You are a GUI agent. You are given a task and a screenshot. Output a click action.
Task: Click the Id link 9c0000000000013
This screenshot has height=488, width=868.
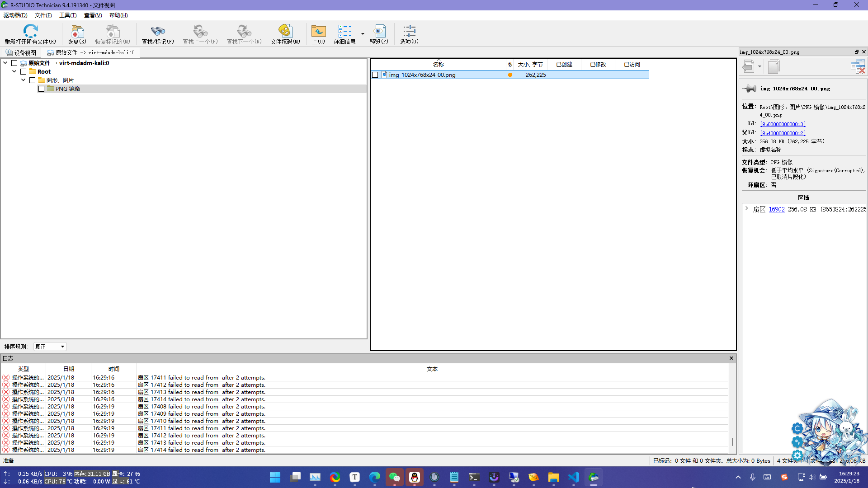783,124
